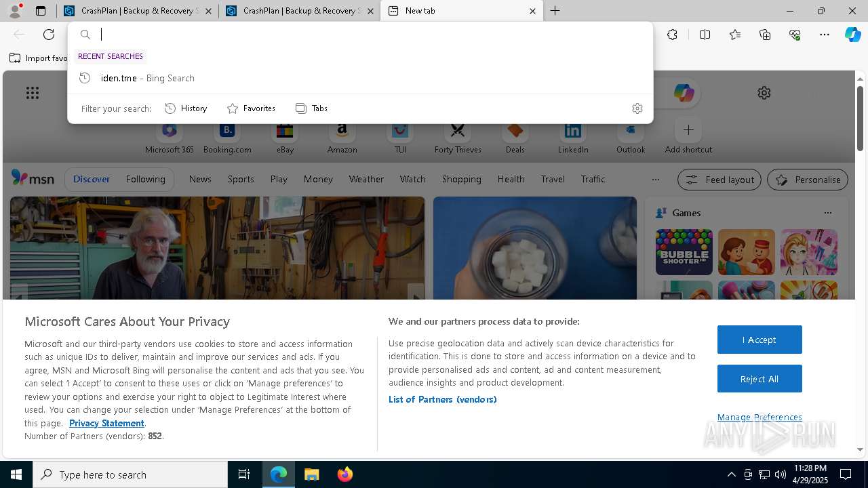This screenshot has height=488, width=868.
Task: Open Collections icon in toolbar
Action: pyautogui.click(x=765, y=35)
